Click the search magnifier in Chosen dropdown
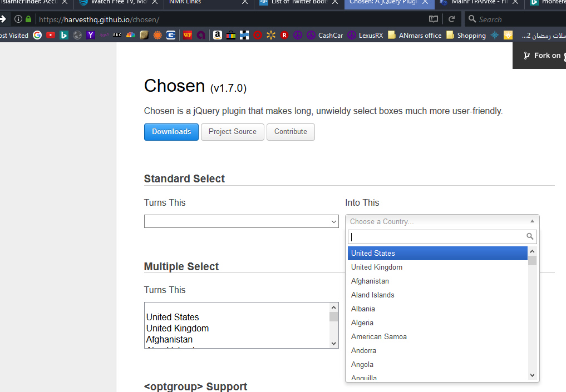 pos(530,237)
